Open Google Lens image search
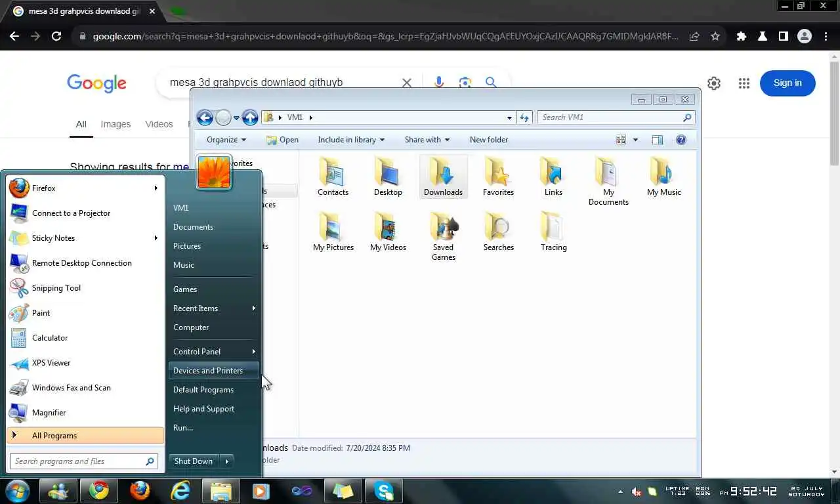The height and width of the screenshot is (504, 840). 465,82
